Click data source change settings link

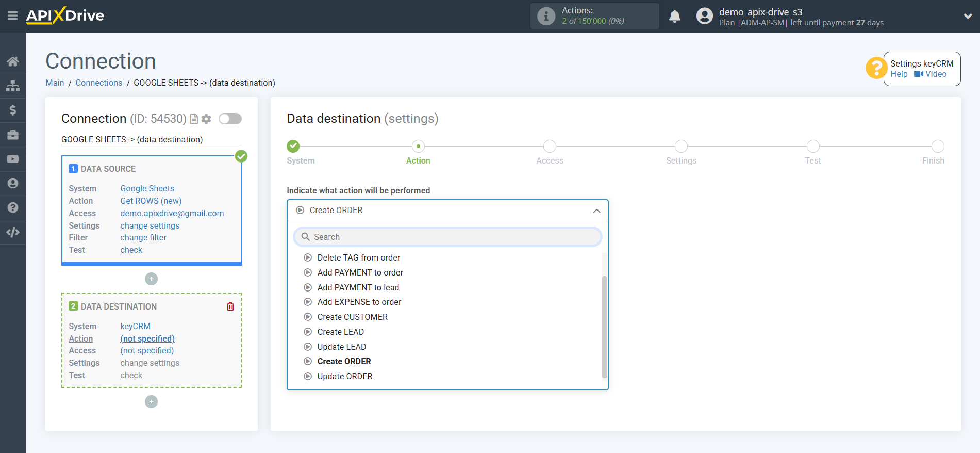coord(150,226)
